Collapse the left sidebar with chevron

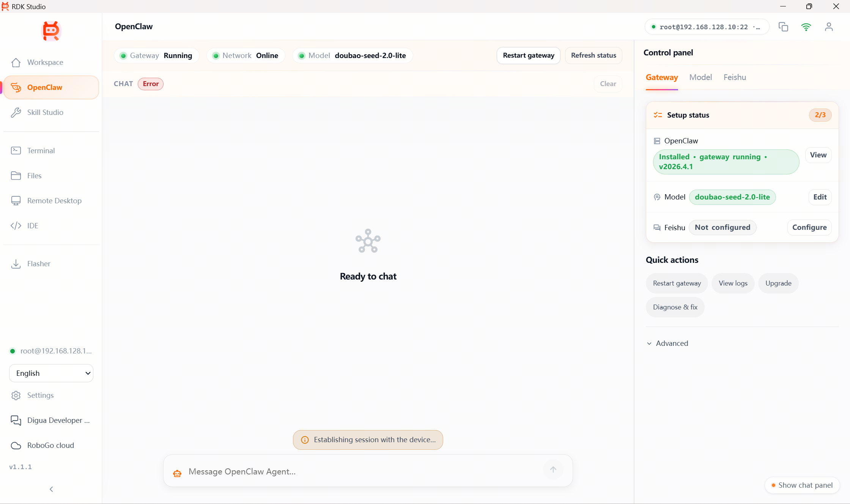coord(51,489)
